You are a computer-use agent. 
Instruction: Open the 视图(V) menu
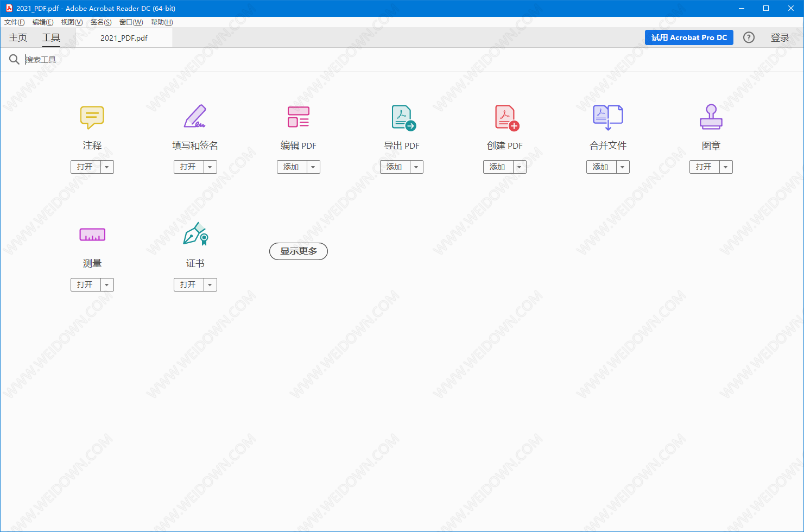point(72,22)
